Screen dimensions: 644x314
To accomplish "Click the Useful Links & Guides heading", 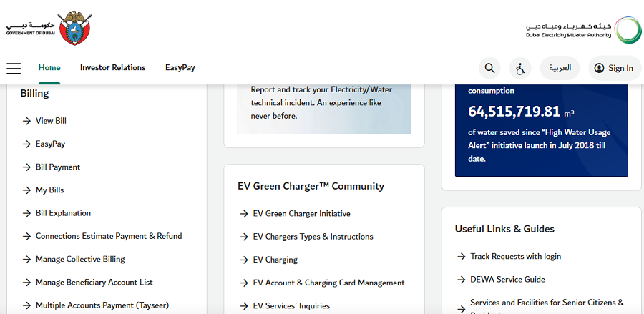I will (504, 229).
